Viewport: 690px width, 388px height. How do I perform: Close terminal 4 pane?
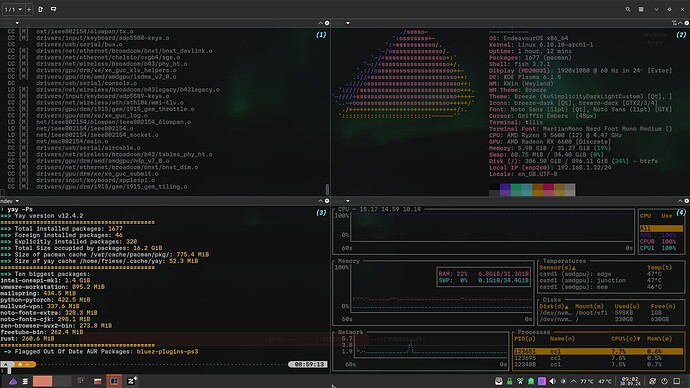click(686, 201)
